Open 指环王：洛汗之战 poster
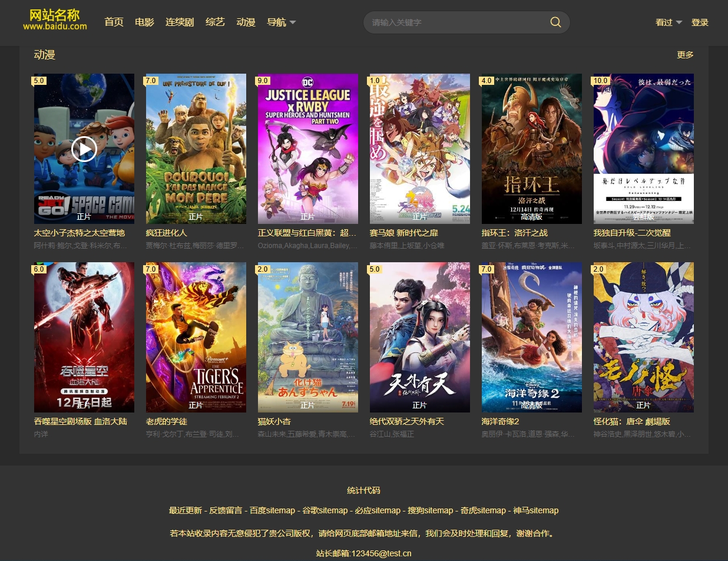The height and width of the screenshot is (561, 728). pyautogui.click(x=532, y=148)
